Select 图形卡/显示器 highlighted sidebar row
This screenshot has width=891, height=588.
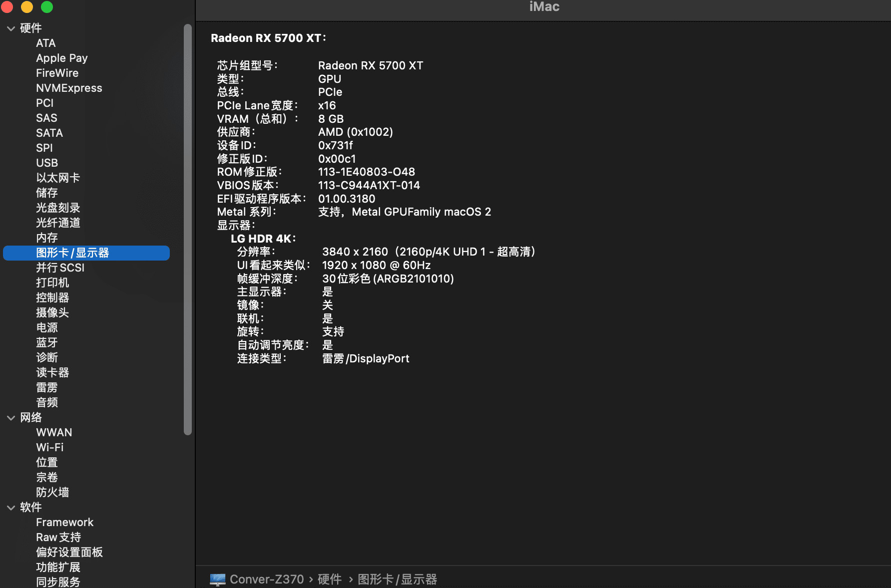click(86, 253)
